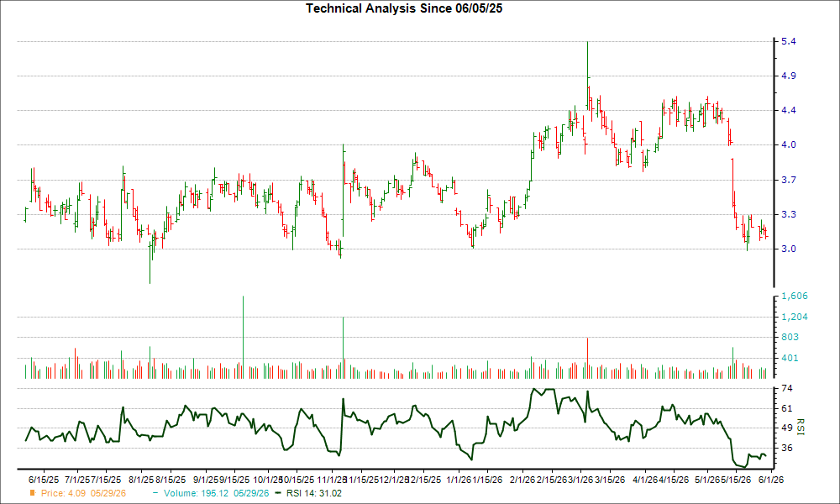Click the 401 volume axis label
Image resolution: width=840 pixels, height=504 pixels.
(x=790, y=358)
